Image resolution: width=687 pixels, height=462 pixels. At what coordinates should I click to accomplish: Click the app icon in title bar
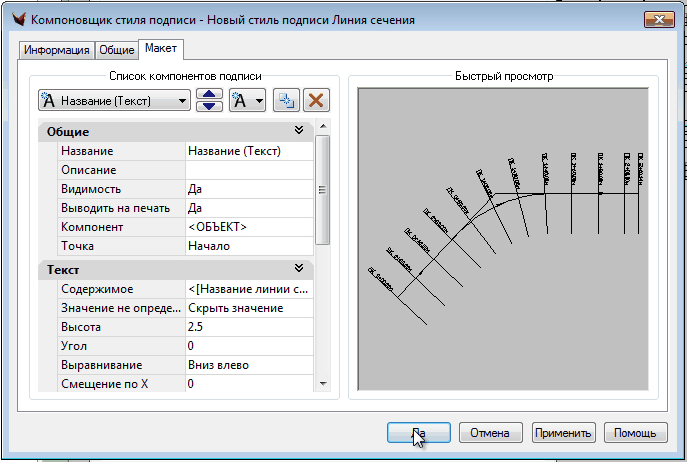[x=13, y=19]
